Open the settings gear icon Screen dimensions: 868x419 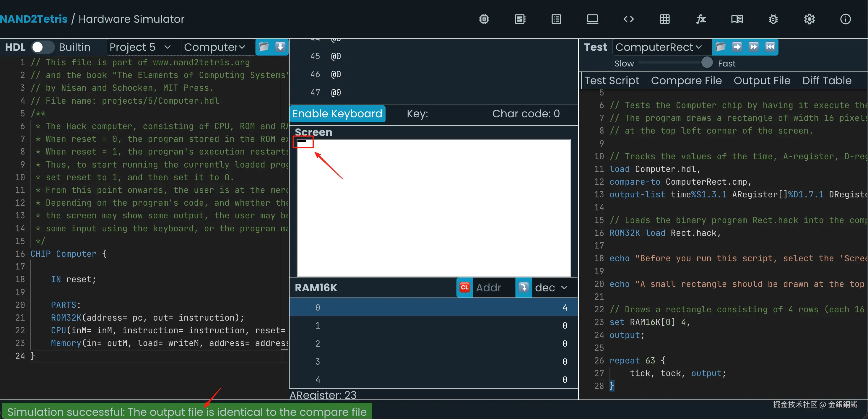tap(809, 19)
